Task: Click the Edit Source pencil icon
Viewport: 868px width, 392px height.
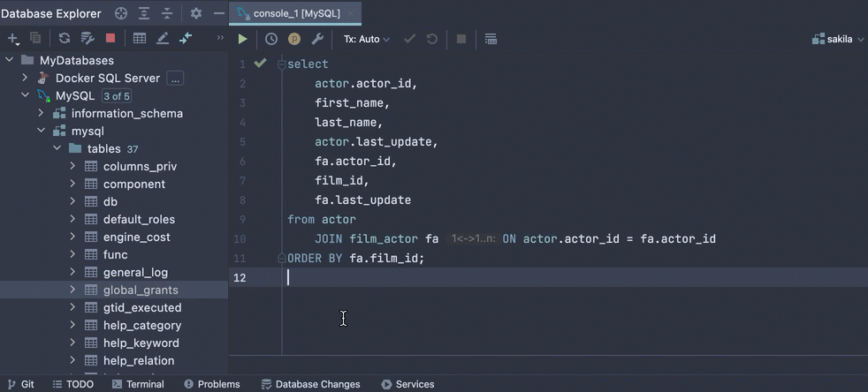Action: click(162, 38)
